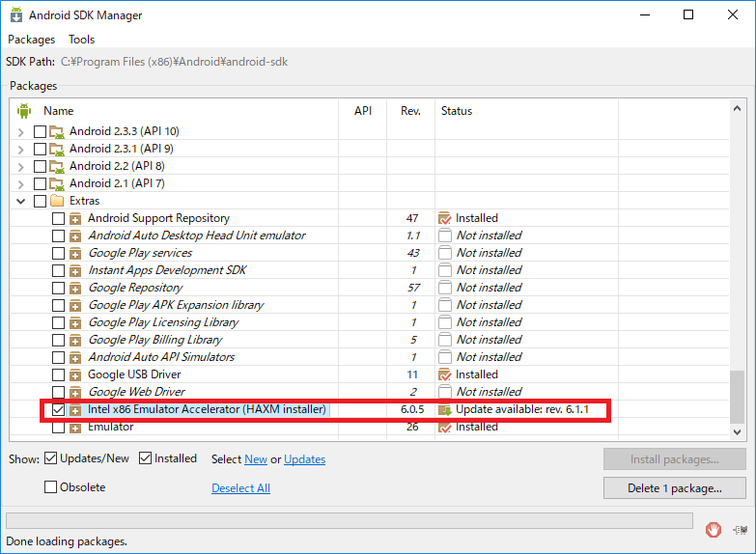The image size is (756, 554).
Task: Click the package list scrollbar thumb
Action: pos(737,397)
